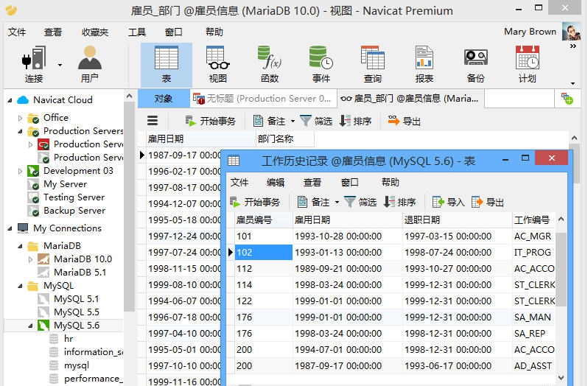Open the 事件 (Event) toolbar icon
This screenshot has width=588, height=386.
(x=321, y=65)
